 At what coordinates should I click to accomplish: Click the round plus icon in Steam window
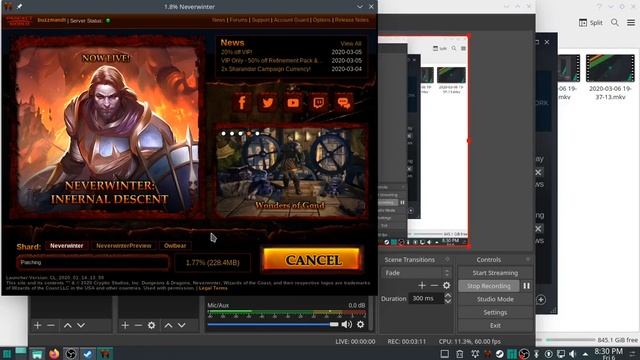pos(541,300)
